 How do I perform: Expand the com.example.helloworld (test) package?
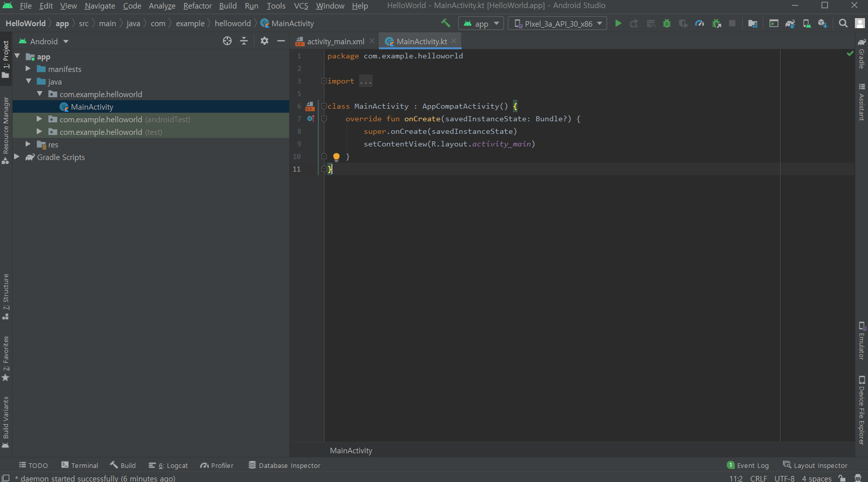tap(39, 132)
